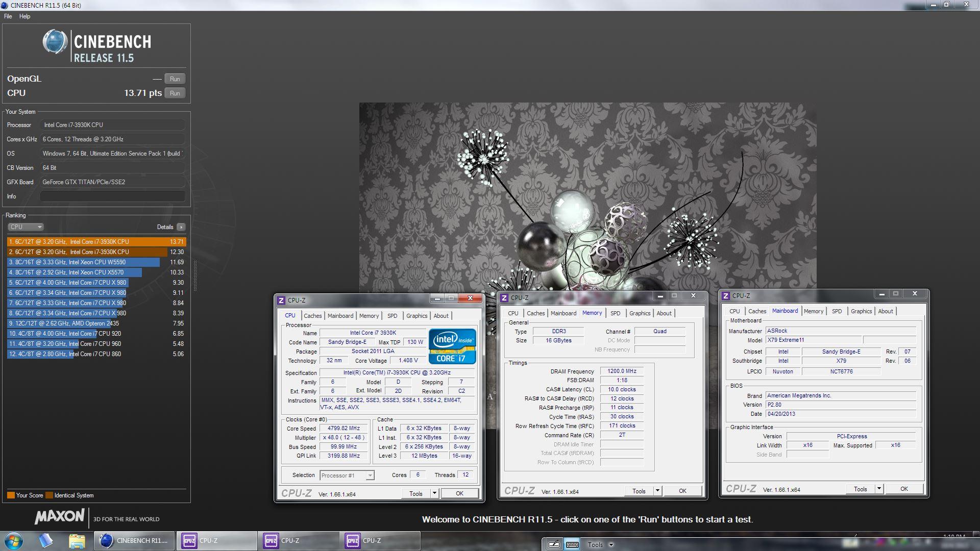Viewport: 980px width, 551px height.
Task: Close the Mainboard CPU-Z window
Action: [x=915, y=294]
